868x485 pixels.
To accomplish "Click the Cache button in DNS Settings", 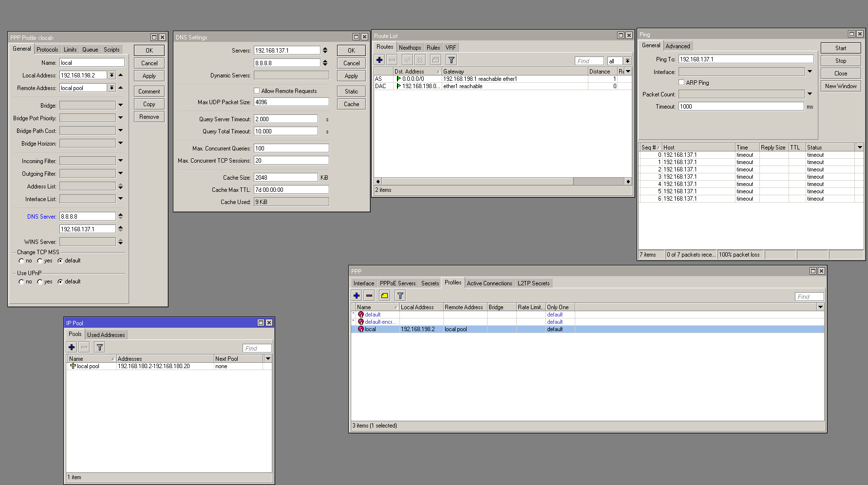I will coord(351,104).
